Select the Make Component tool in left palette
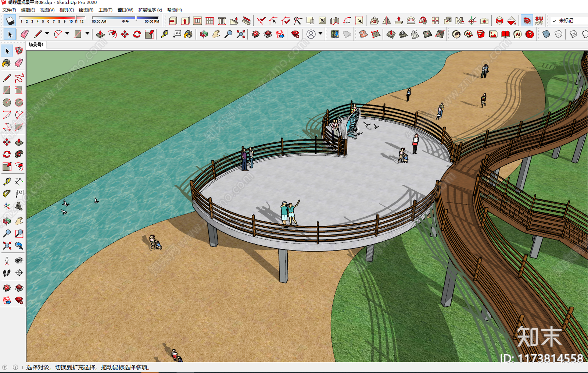This screenshot has width=588, height=373. tap(19, 51)
